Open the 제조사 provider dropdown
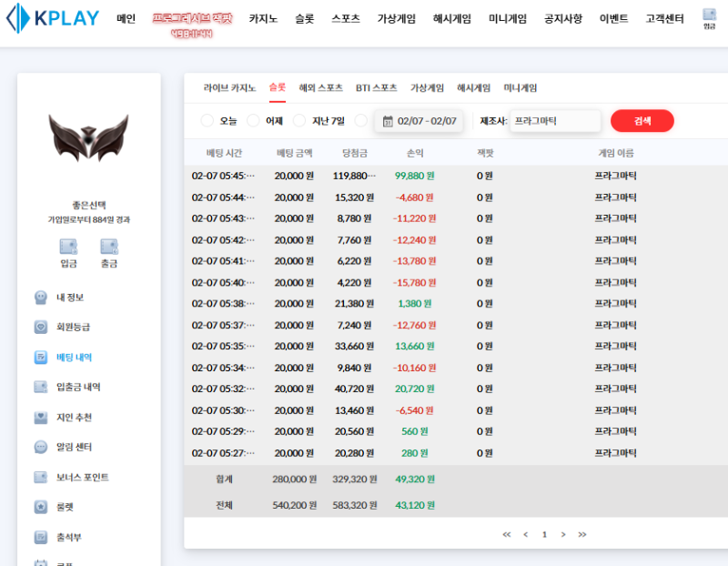The image size is (728, 566). tap(556, 120)
